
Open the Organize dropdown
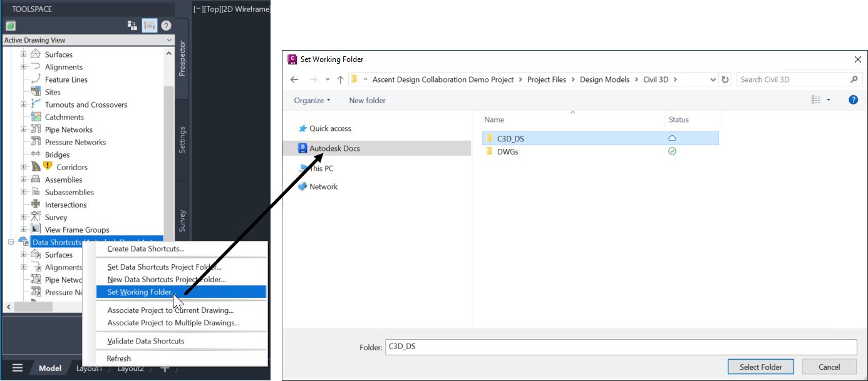click(x=312, y=100)
